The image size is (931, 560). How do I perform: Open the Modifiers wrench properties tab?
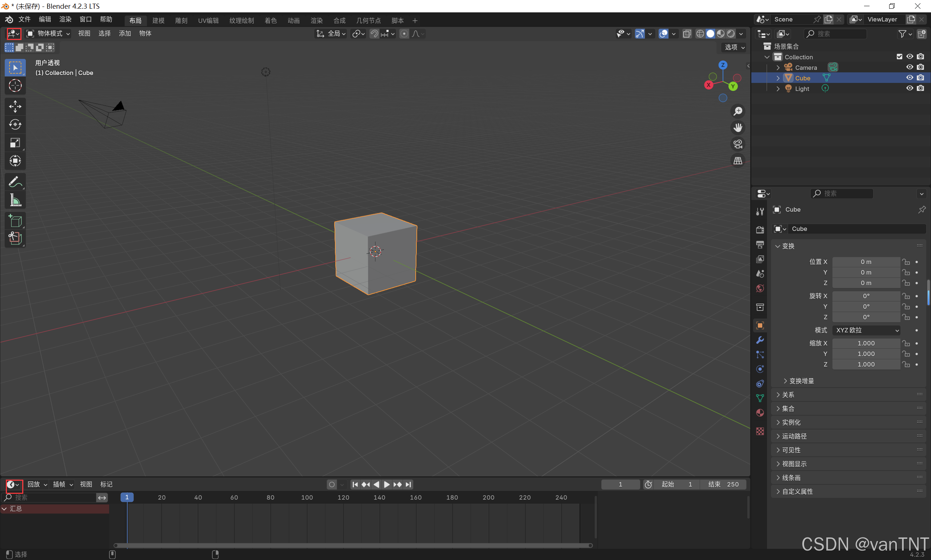pyautogui.click(x=760, y=340)
